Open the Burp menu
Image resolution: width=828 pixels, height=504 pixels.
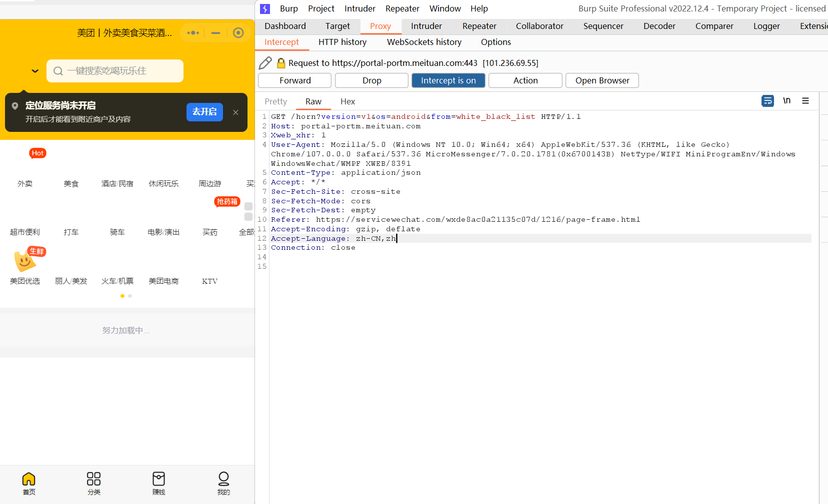pyautogui.click(x=289, y=8)
